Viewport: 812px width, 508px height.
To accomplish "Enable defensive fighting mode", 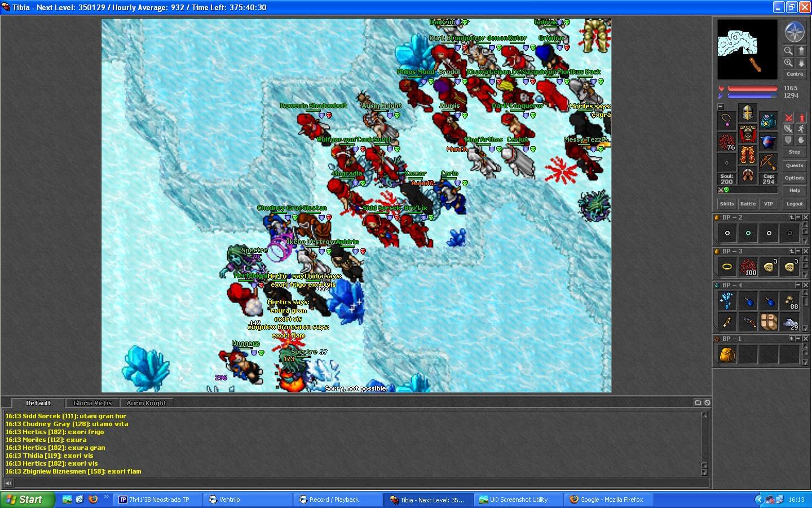I will click(x=788, y=140).
